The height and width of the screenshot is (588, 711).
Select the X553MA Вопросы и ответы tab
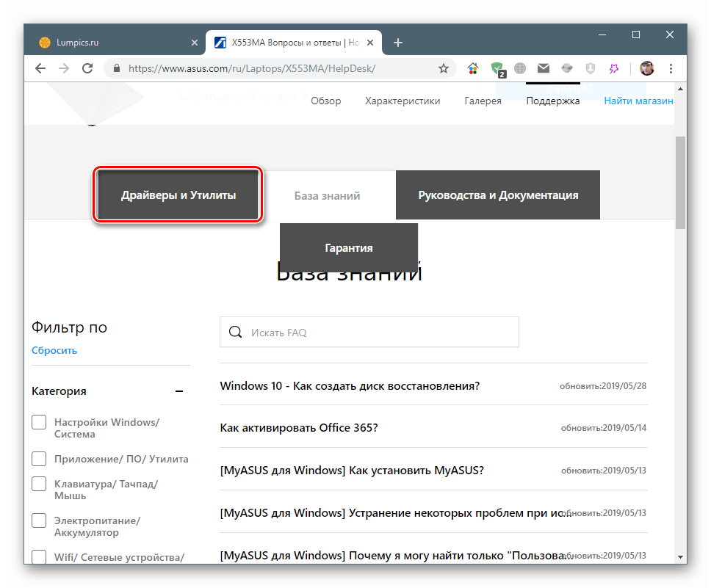(294, 43)
